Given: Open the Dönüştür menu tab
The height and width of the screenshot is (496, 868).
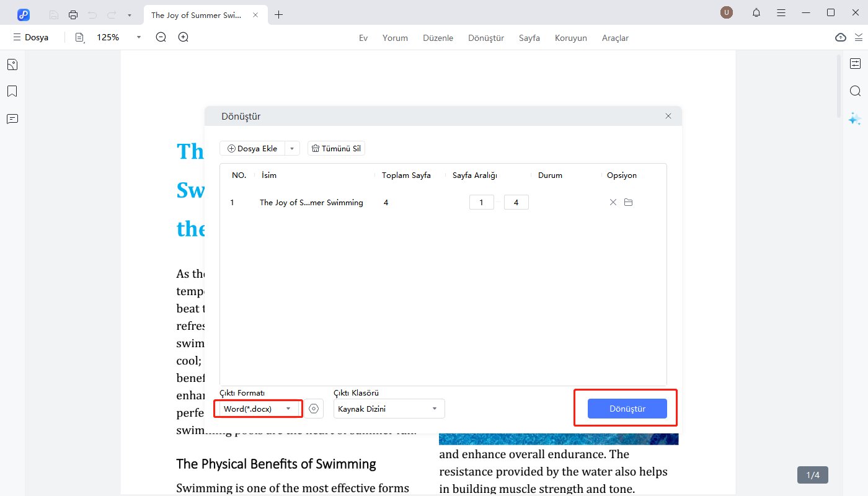Looking at the screenshot, I should [x=486, y=38].
